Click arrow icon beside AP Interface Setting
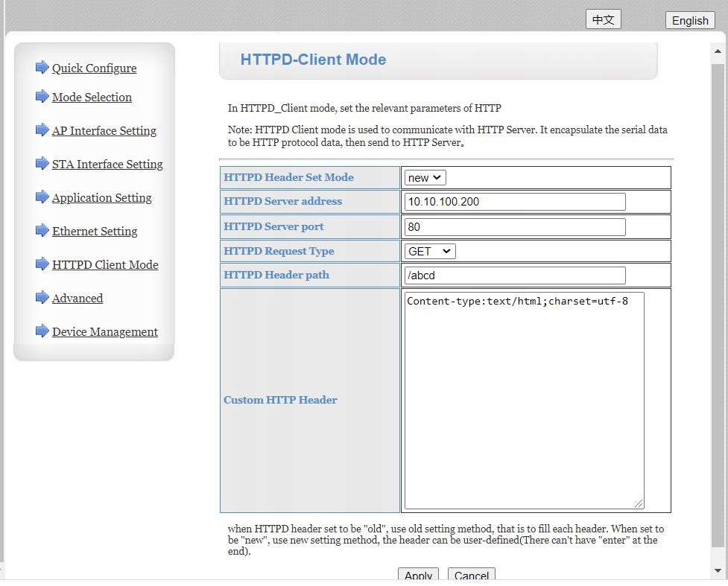Viewport: 728px width, 586px height. (x=42, y=130)
